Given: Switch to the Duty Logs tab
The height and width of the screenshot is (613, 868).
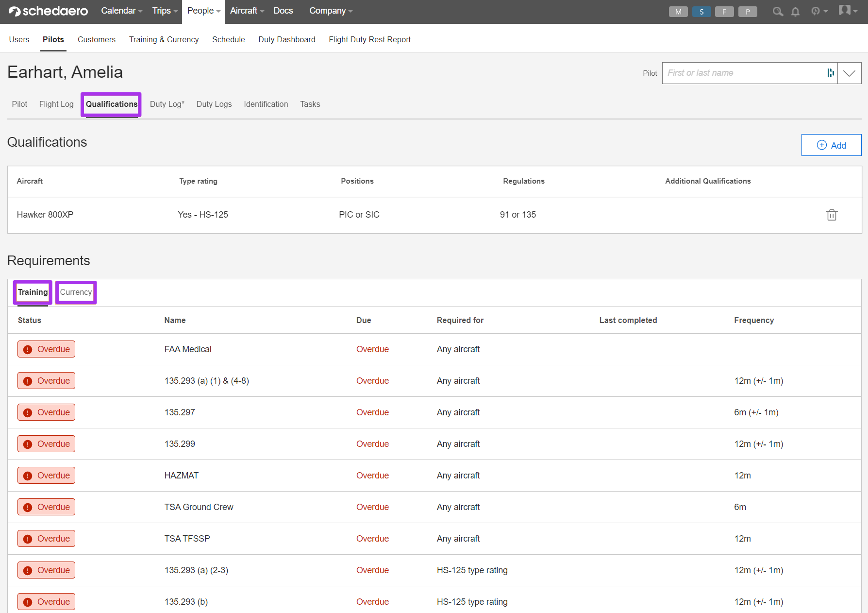Looking at the screenshot, I should click(214, 104).
